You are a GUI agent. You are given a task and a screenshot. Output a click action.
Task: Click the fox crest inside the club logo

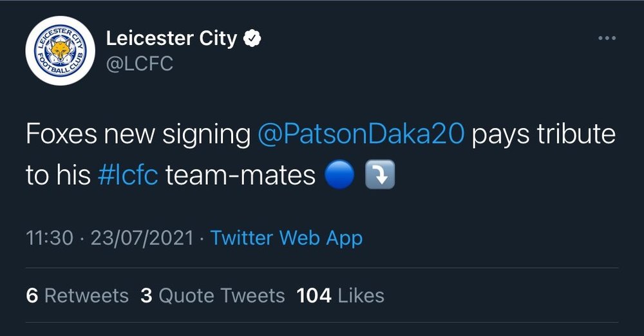pos(61,50)
